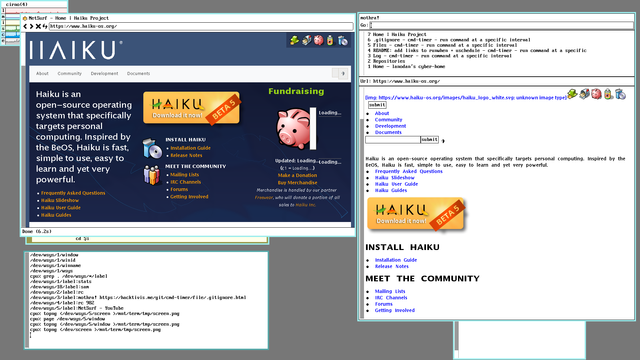
Task: Click the mailbox icon in mothra page
Action: click(x=584, y=94)
